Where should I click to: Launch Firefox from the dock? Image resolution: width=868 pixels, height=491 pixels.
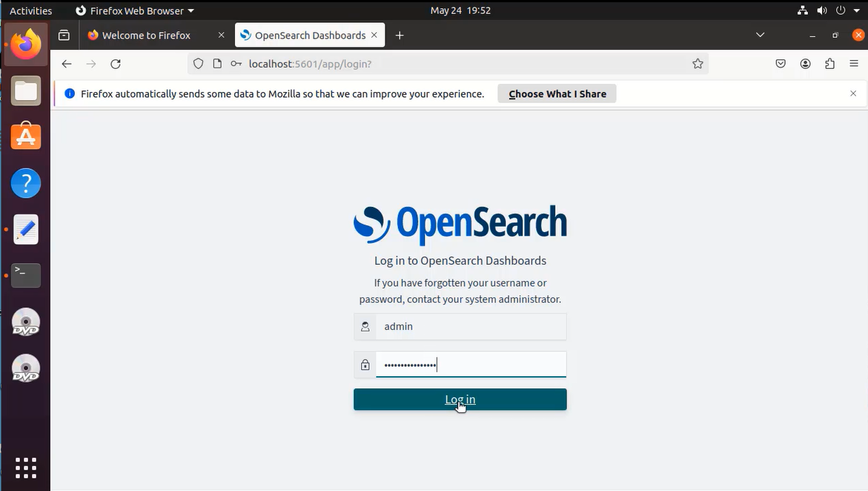click(26, 45)
